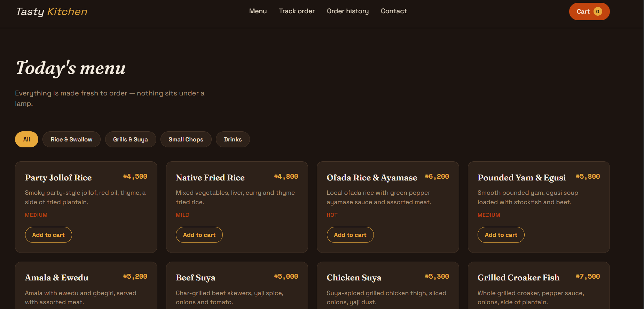This screenshot has width=644, height=309.
Task: Add Native Fried Rice to cart
Action: point(199,235)
